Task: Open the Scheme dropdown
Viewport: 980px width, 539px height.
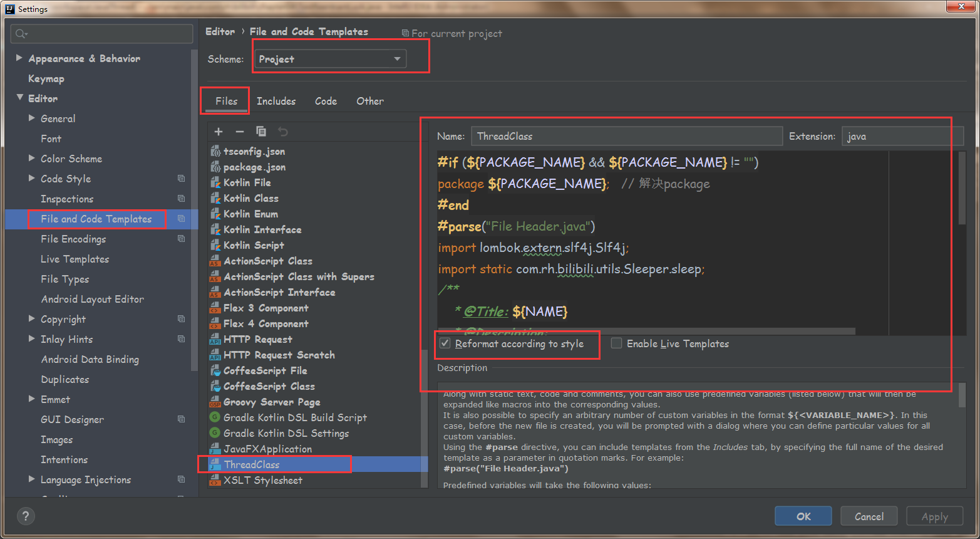Action: (330, 59)
